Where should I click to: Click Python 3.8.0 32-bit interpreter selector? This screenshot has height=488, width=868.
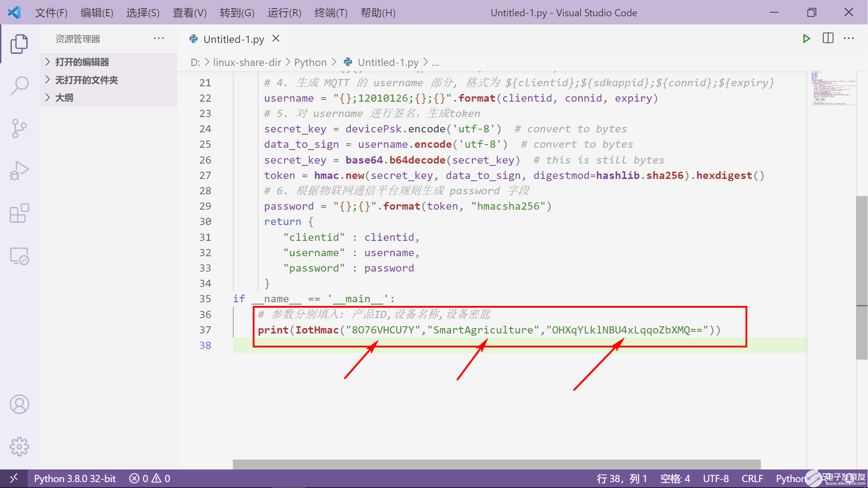click(x=75, y=479)
